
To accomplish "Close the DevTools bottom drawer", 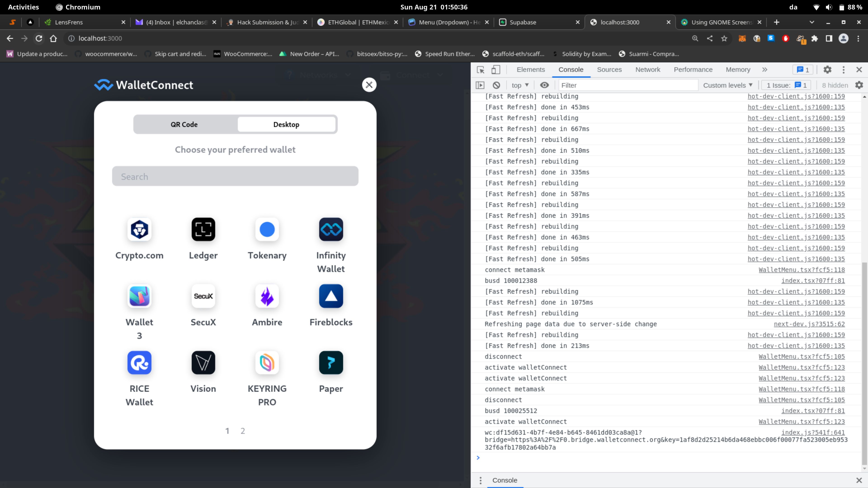I will [859, 480].
